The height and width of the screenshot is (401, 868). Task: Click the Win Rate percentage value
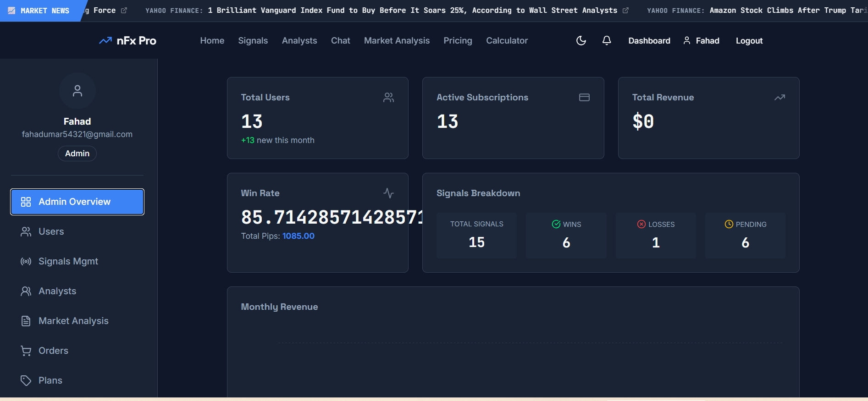(332, 217)
